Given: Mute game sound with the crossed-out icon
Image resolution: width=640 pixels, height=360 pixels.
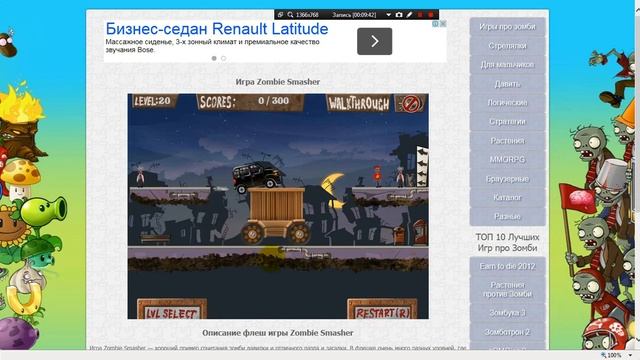Looking at the screenshot, I should [x=410, y=103].
